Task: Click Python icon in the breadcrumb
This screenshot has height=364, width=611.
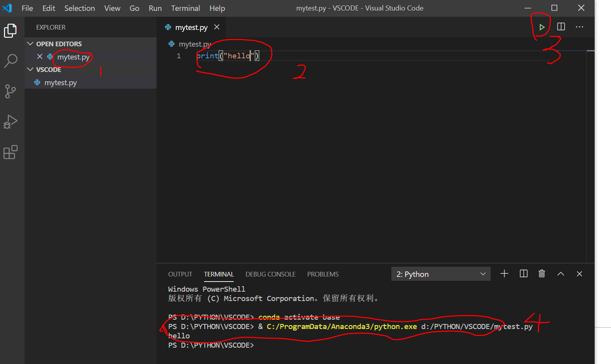Action: point(171,44)
